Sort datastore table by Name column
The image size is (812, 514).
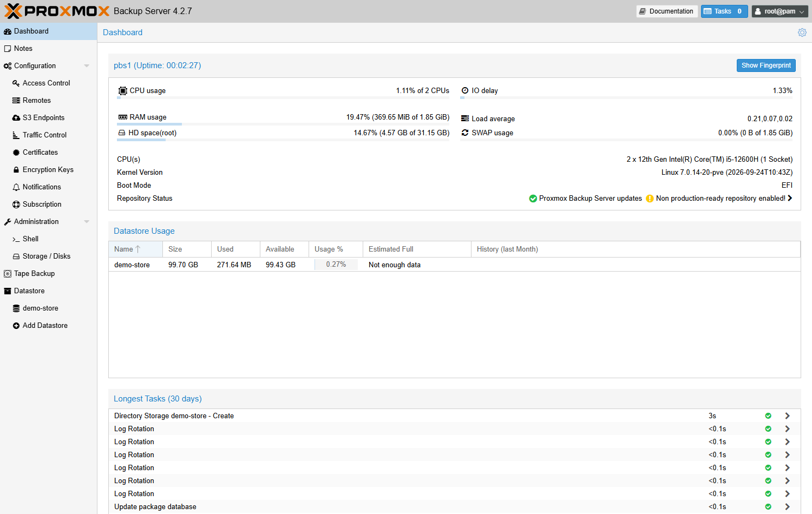click(x=135, y=249)
